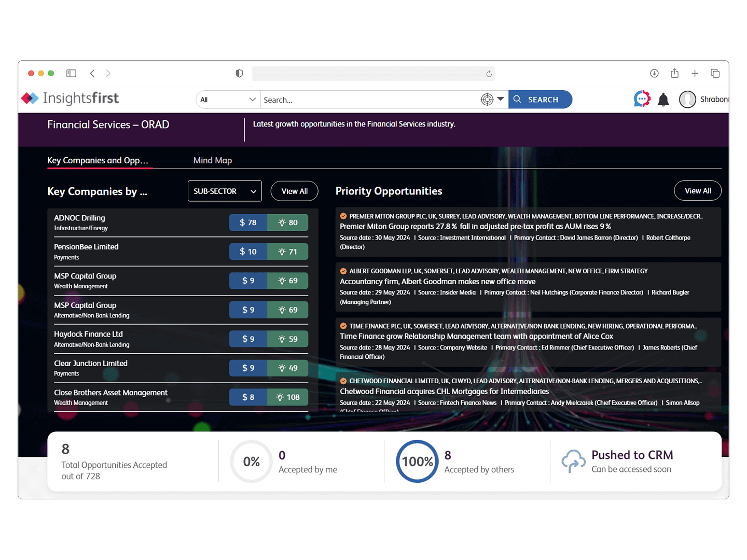Click View All for Priority Opportunities
This screenshot has width=747, height=560.
[x=698, y=191]
